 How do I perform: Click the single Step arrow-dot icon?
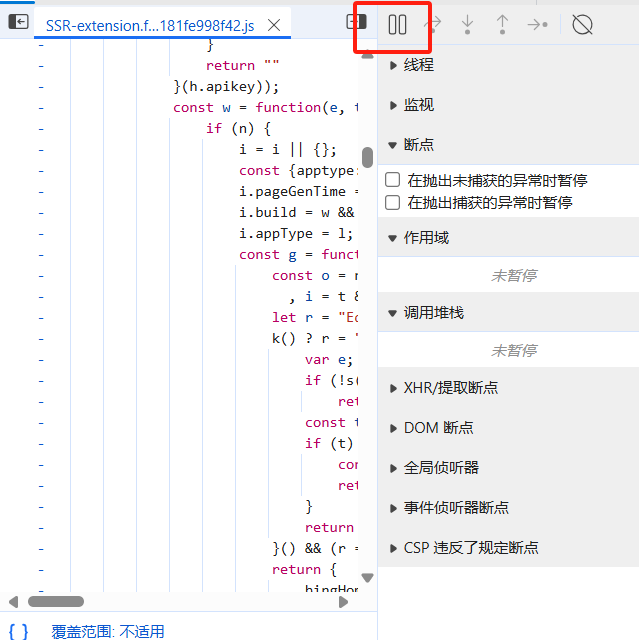(537, 25)
